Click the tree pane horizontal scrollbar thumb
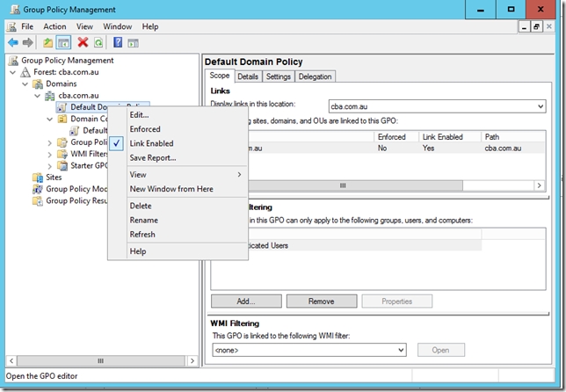This screenshot has height=392, width=566. point(101,360)
